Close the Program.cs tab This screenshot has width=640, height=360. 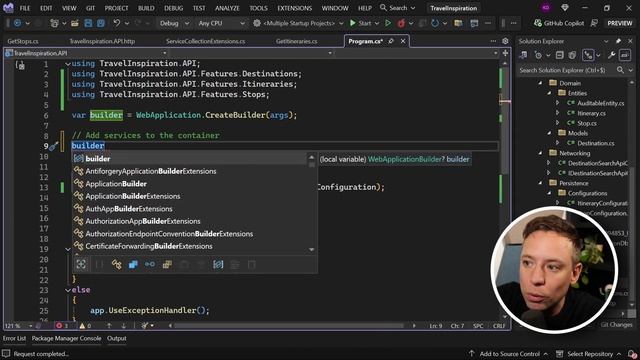[403, 41]
